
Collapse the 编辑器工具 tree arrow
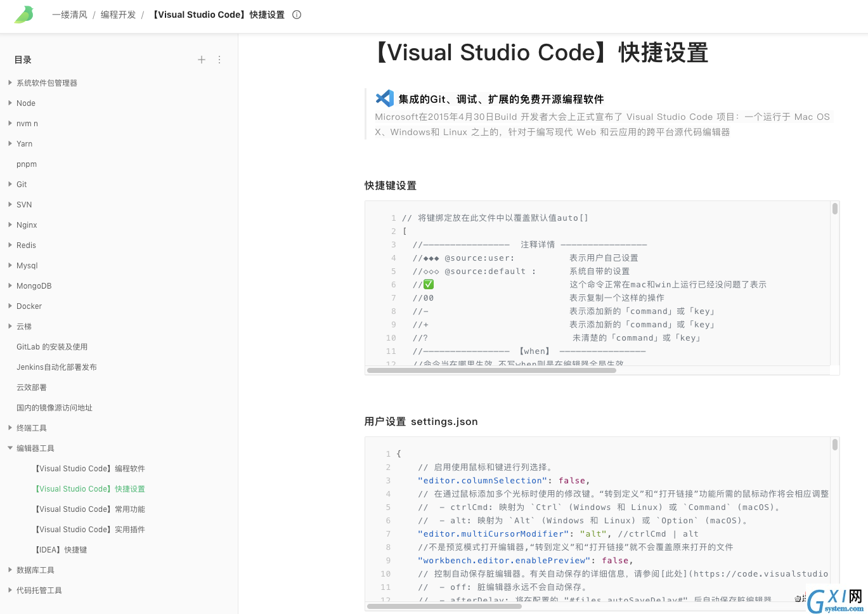click(10, 448)
